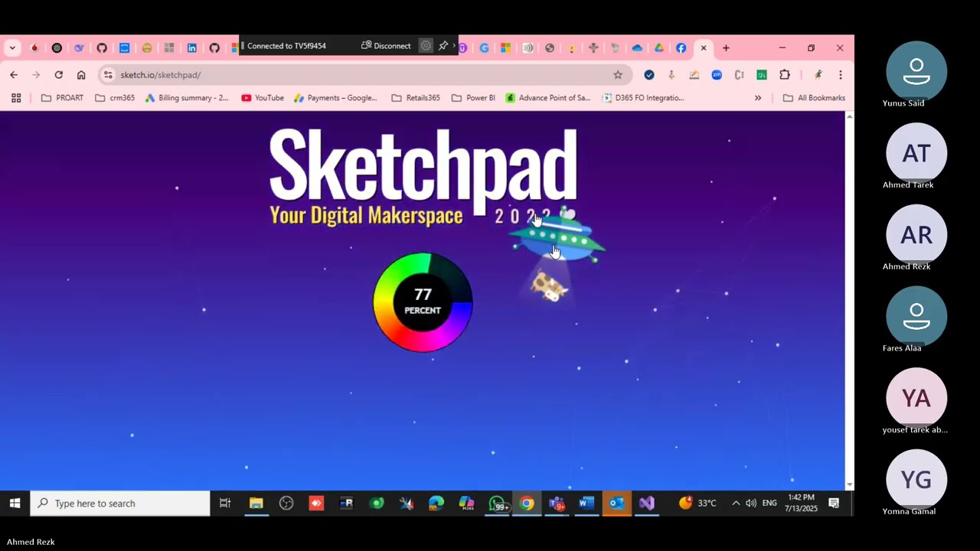Screen dimensions: 980x551
Task: Open the PROART bookmarks folder
Action: coord(62,98)
